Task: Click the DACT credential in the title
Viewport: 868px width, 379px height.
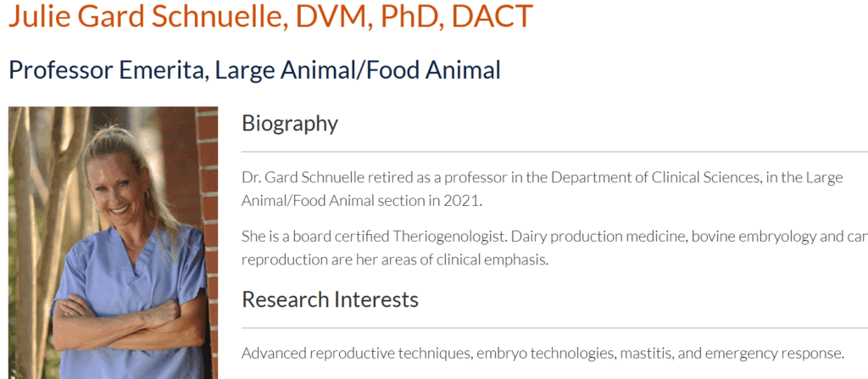Action: coord(492,17)
